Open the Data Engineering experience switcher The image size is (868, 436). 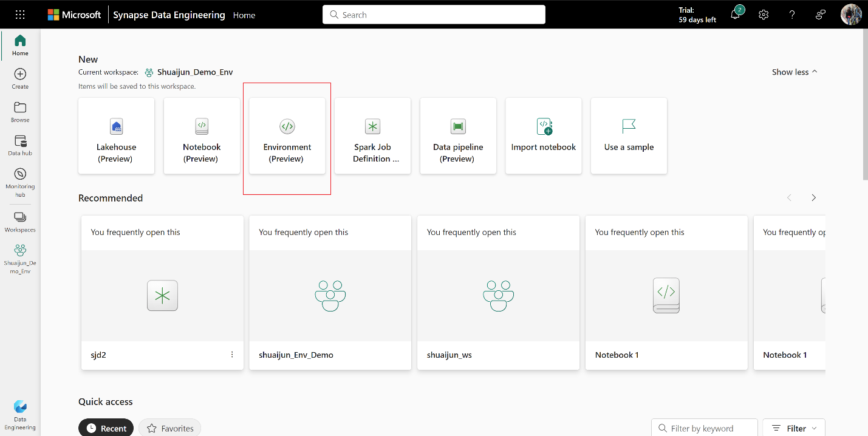(20, 415)
